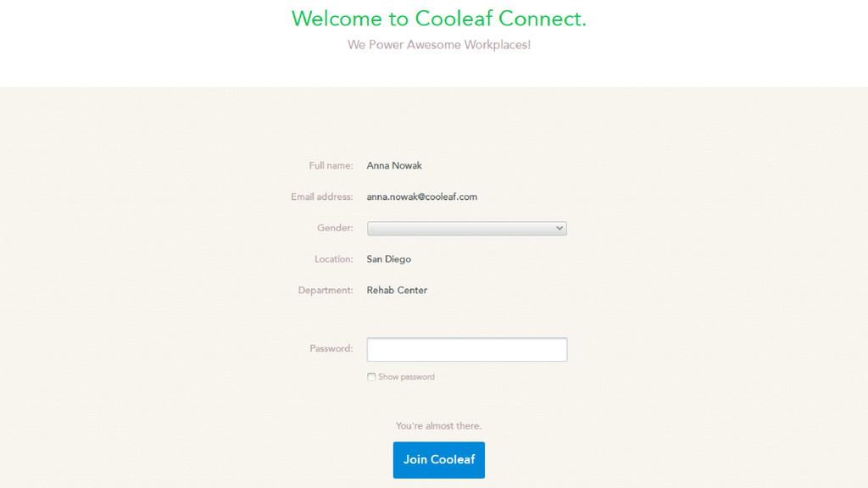Click 'We Power Awesome Workplaces!' tagline
The height and width of the screenshot is (488, 868).
point(439,45)
